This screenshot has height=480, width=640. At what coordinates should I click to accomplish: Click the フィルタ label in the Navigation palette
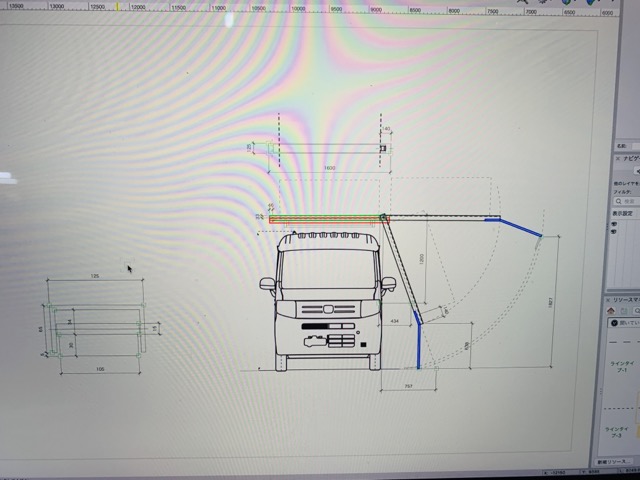tap(622, 192)
